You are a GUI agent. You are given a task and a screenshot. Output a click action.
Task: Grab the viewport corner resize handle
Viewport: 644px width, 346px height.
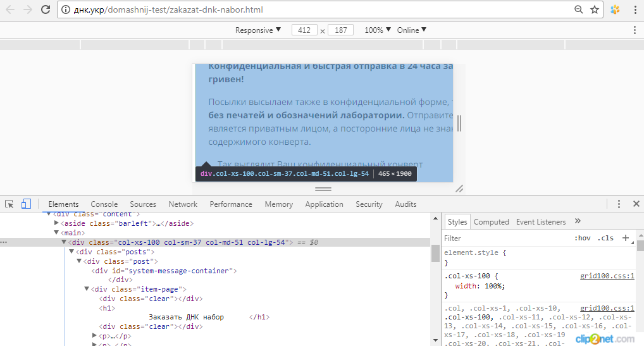459,188
